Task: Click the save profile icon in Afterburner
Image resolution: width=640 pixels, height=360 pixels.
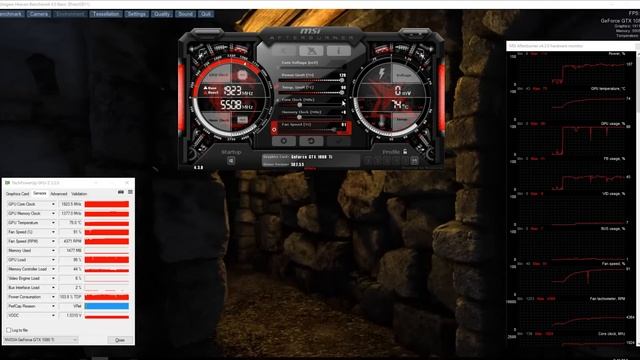Action: click(414, 161)
